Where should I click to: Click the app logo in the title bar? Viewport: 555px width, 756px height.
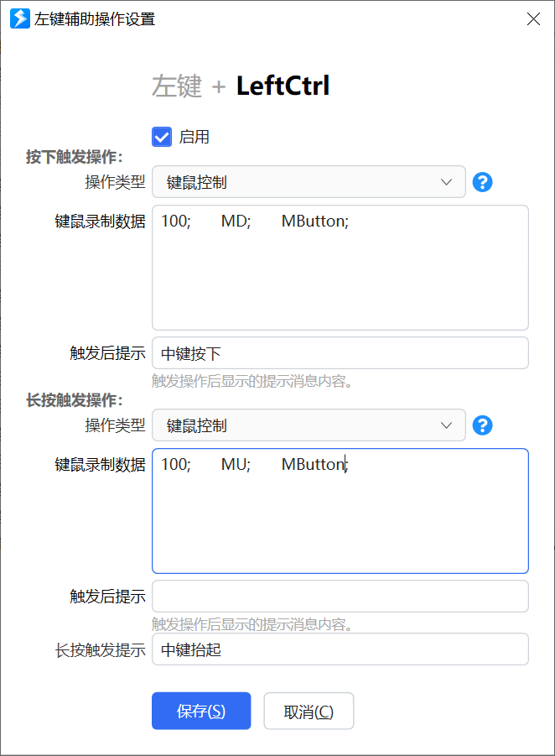click(x=18, y=18)
